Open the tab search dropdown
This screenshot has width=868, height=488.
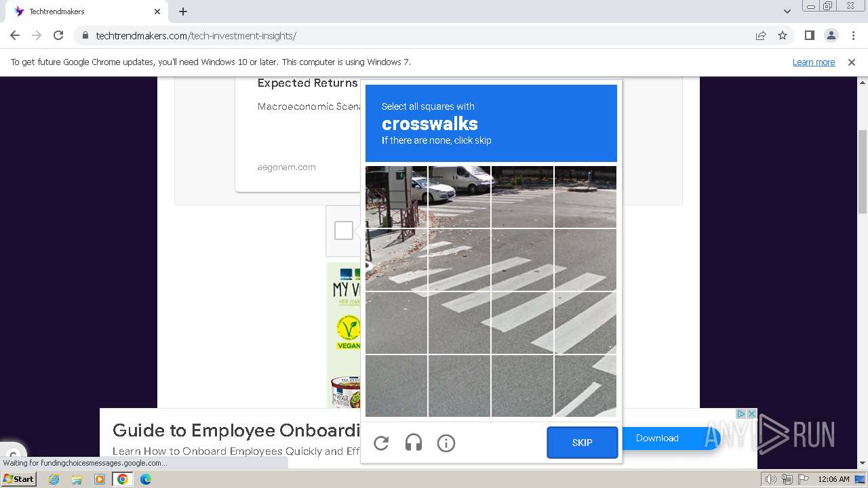click(787, 12)
